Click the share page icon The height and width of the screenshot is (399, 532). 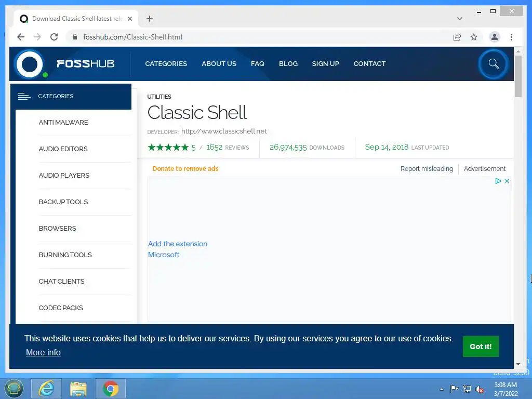[x=457, y=37]
